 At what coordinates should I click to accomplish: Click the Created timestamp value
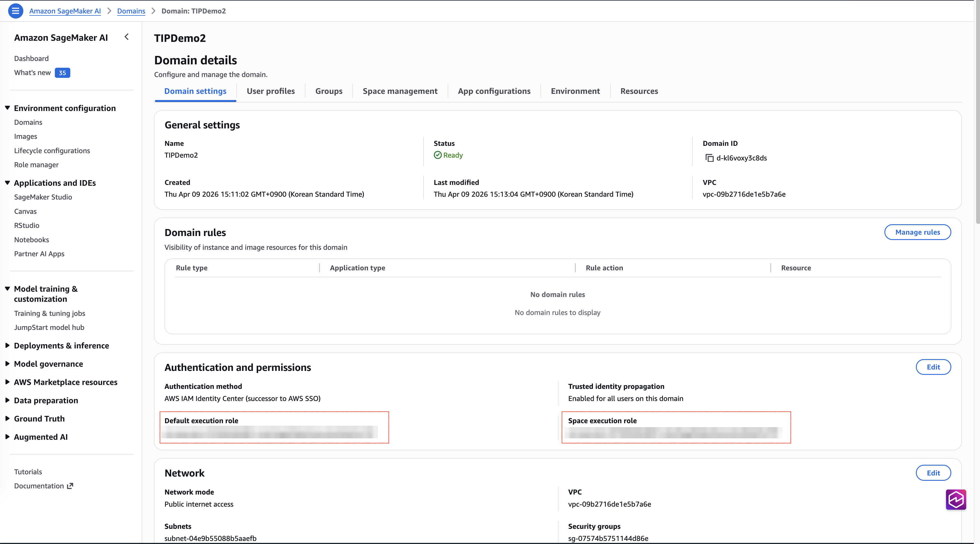(265, 194)
